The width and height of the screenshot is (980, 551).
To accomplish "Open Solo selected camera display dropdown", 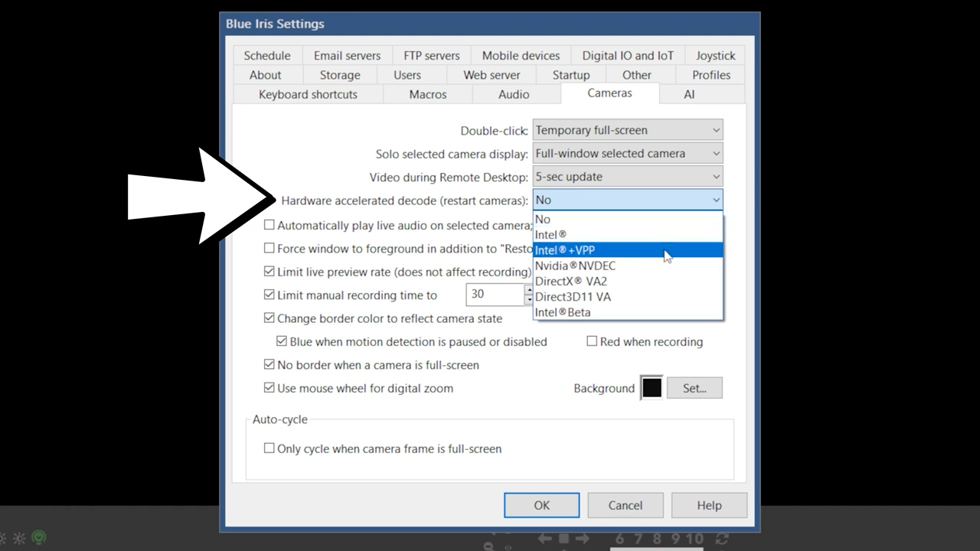I will point(628,153).
